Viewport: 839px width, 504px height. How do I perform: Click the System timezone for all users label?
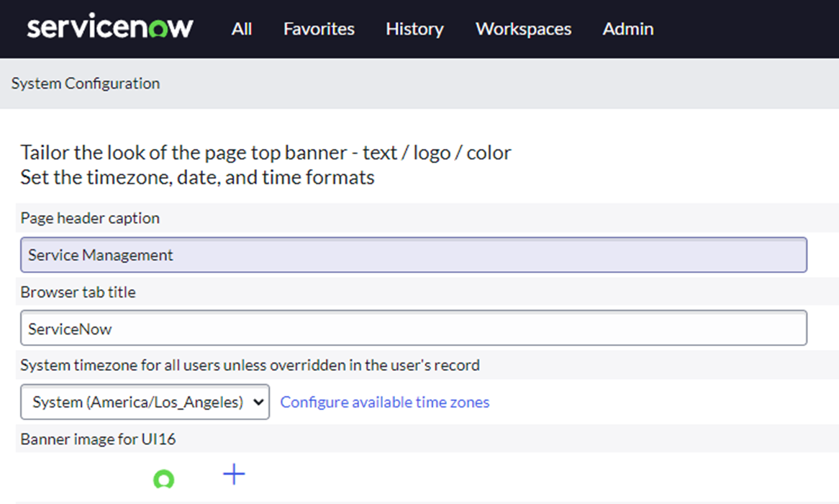pyautogui.click(x=250, y=365)
